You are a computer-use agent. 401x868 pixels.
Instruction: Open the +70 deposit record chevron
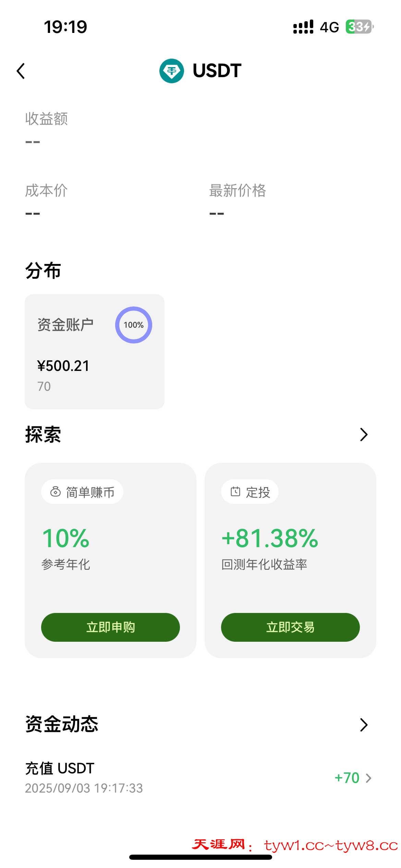pyautogui.click(x=369, y=778)
